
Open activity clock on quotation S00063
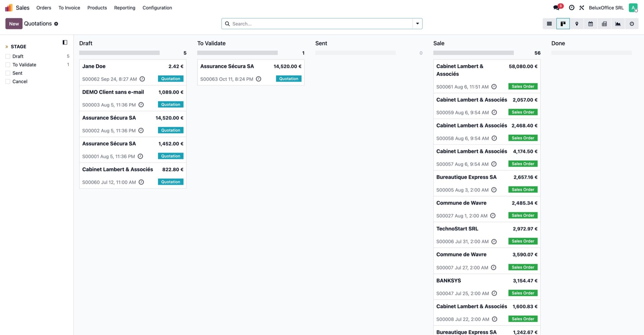(259, 79)
